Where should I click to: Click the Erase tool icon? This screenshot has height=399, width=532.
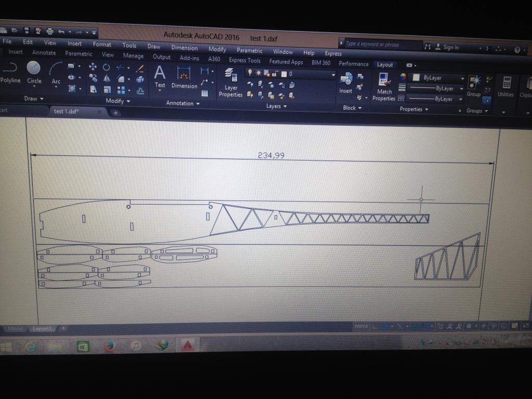pyautogui.click(x=140, y=69)
